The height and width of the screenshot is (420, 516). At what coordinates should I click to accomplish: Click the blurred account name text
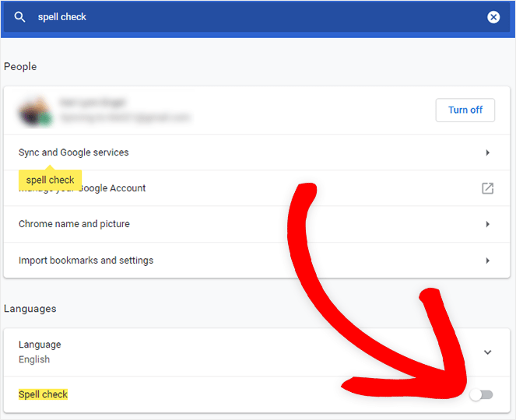pos(92,103)
